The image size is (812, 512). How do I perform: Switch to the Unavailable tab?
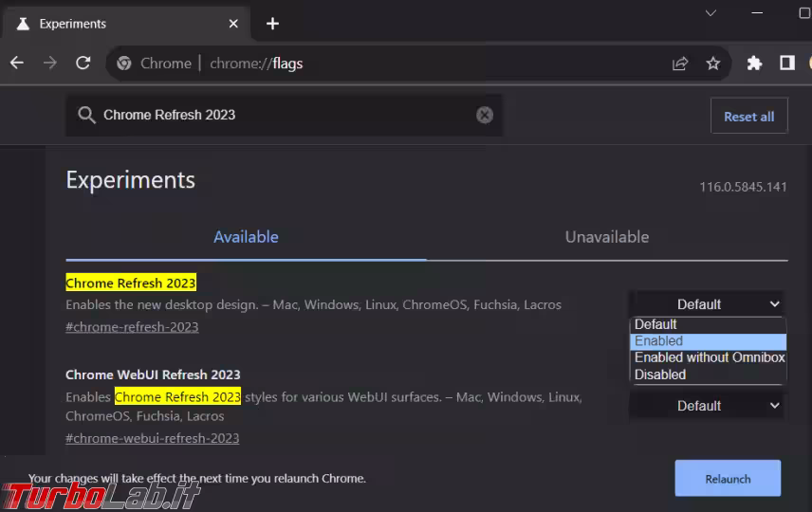coord(607,237)
